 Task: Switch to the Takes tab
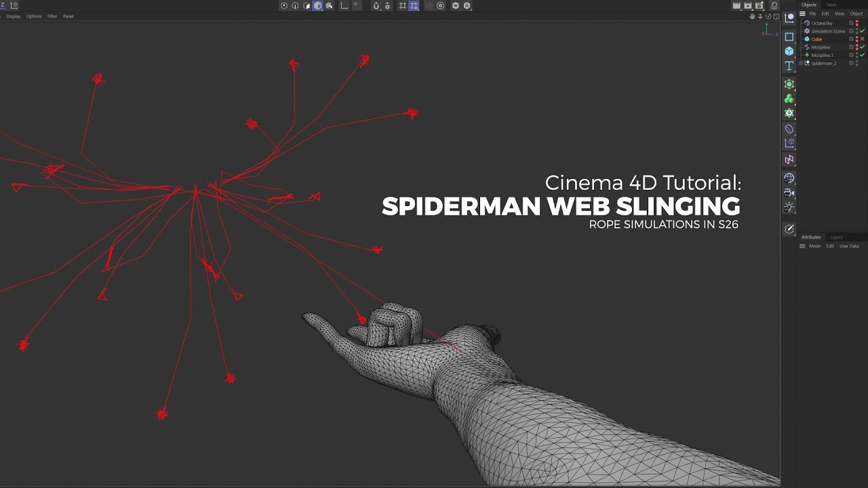tap(831, 5)
